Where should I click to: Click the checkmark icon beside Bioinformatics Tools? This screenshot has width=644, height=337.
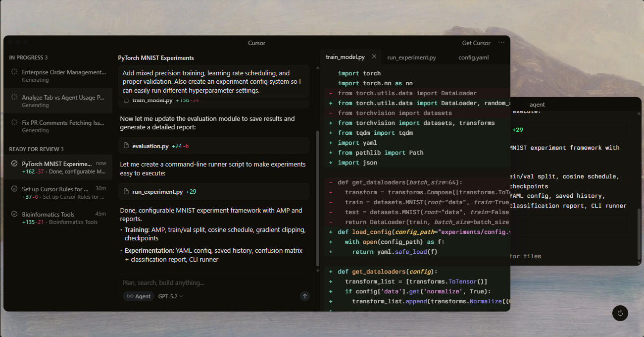pos(14,215)
